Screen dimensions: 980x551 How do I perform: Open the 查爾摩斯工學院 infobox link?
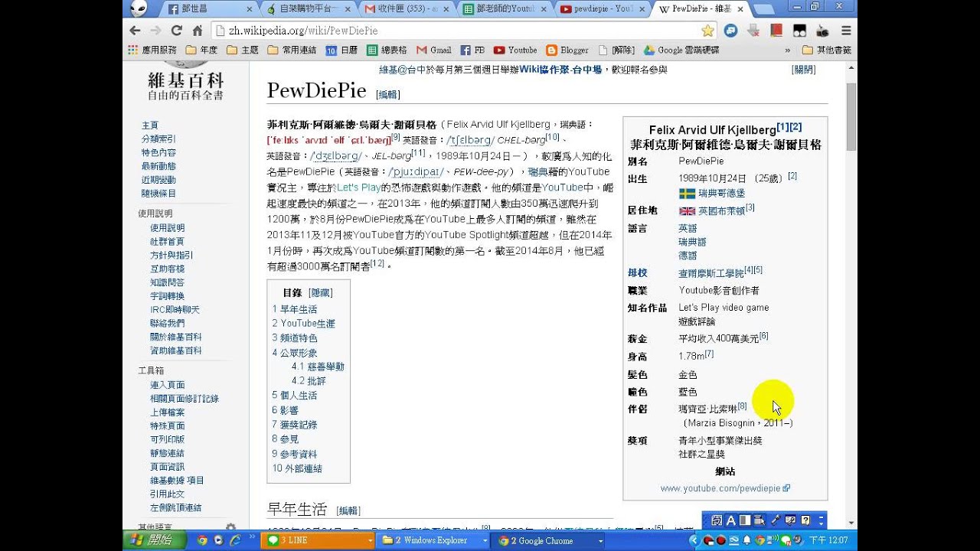(x=710, y=273)
